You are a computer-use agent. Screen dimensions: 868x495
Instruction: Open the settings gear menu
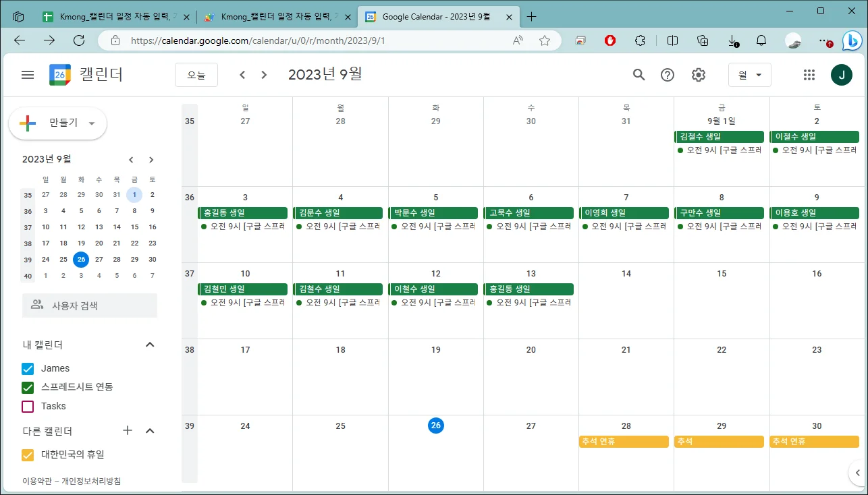point(699,75)
